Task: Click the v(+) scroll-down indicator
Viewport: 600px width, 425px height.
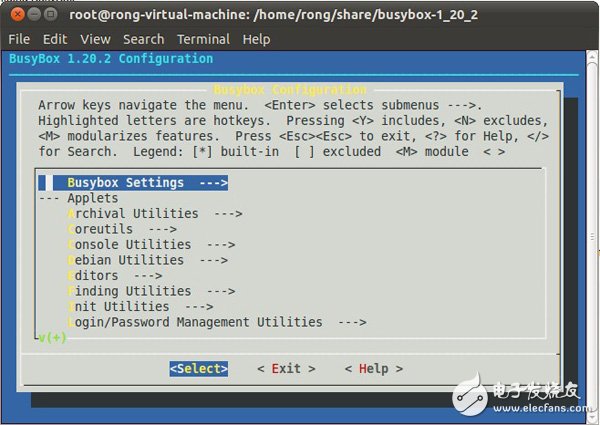Action: [50, 338]
